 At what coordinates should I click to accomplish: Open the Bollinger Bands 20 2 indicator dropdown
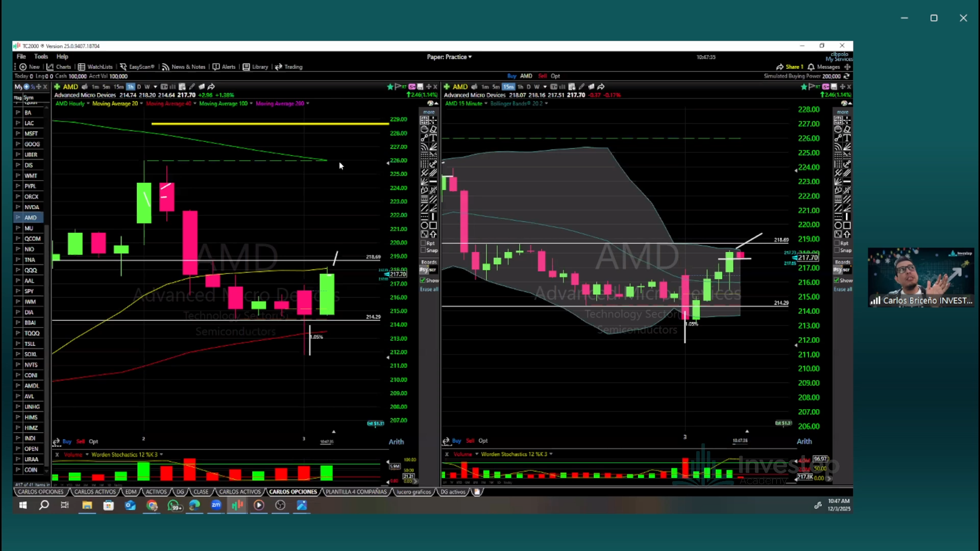pos(546,104)
